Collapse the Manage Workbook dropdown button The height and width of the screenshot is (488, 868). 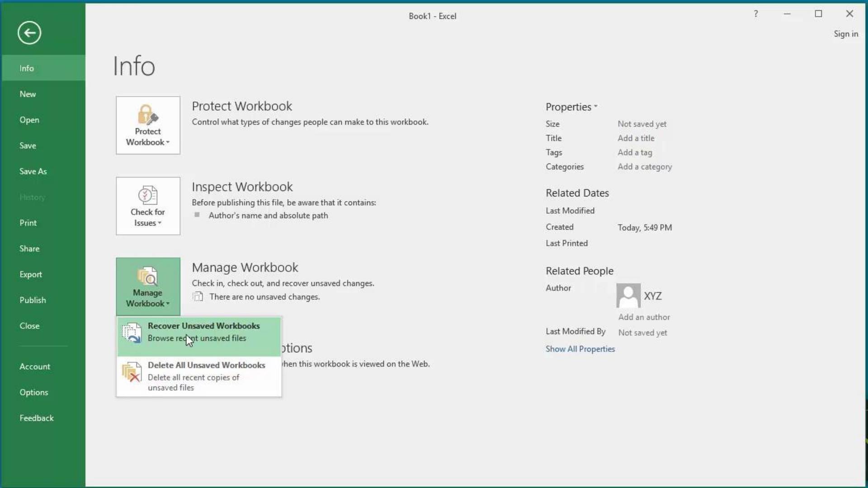point(148,286)
